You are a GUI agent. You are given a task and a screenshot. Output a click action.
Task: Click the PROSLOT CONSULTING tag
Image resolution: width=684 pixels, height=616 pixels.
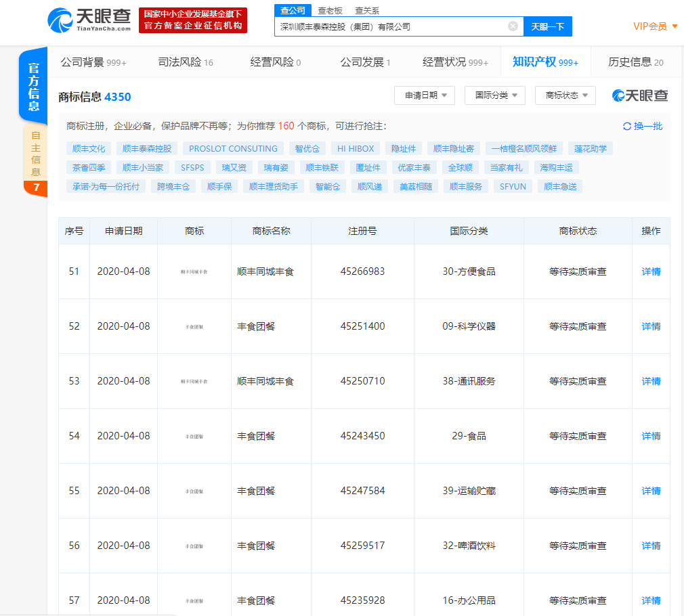[233, 148]
